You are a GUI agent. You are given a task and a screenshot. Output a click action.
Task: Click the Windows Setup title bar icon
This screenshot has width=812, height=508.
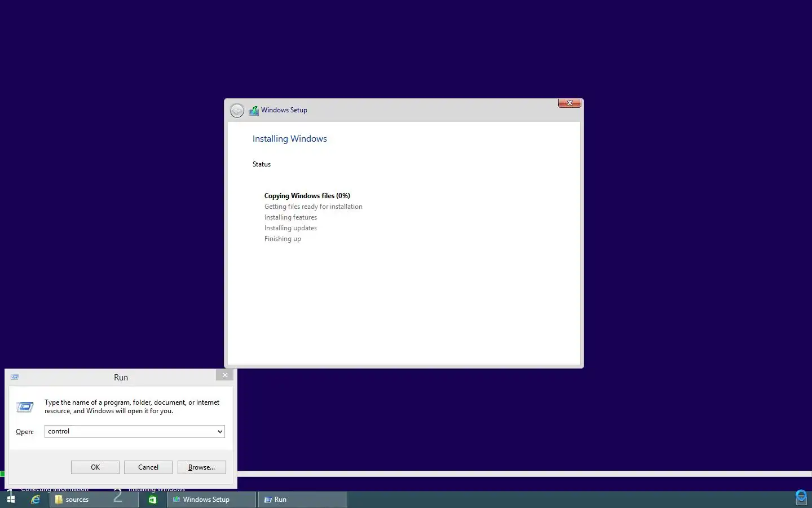[x=254, y=111]
